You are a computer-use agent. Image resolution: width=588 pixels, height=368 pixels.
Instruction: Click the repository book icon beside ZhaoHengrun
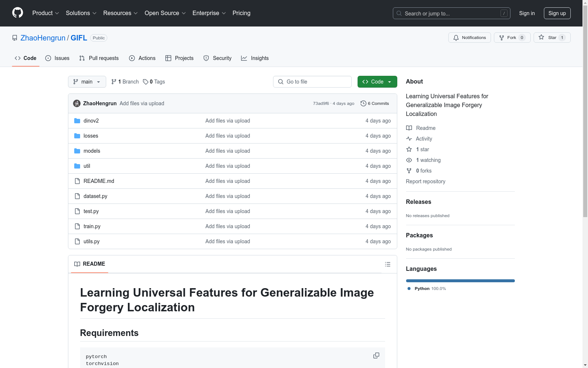(15, 38)
